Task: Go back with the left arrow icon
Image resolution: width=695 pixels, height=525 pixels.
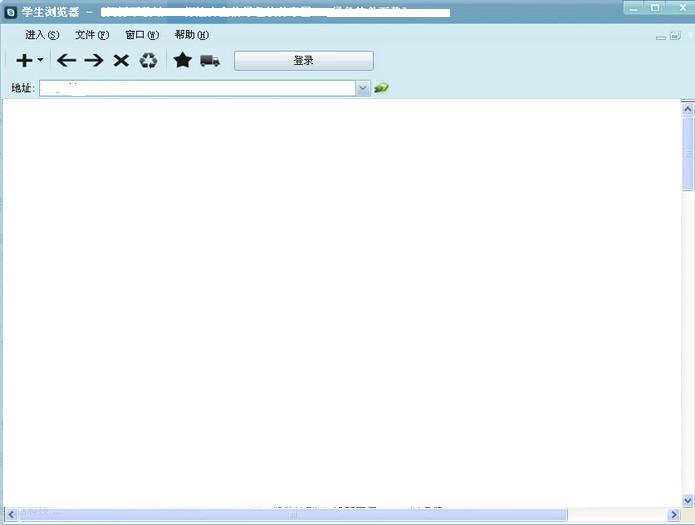Action: click(67, 61)
